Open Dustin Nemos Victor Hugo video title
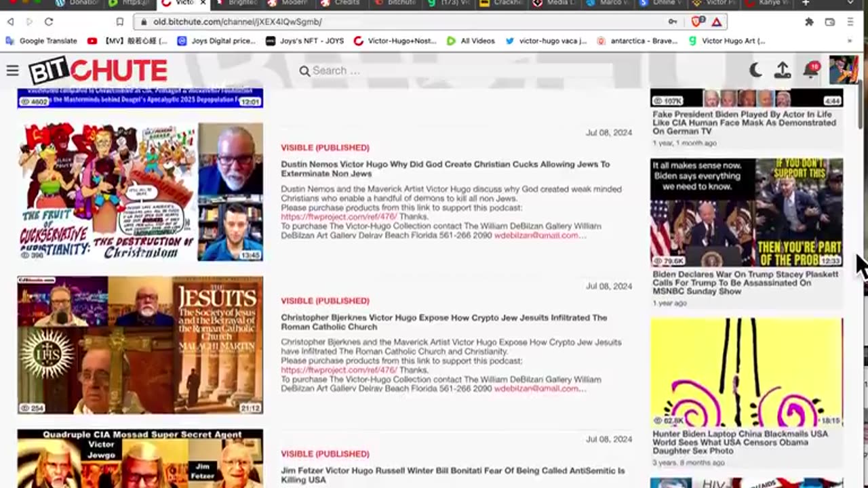 click(x=445, y=169)
